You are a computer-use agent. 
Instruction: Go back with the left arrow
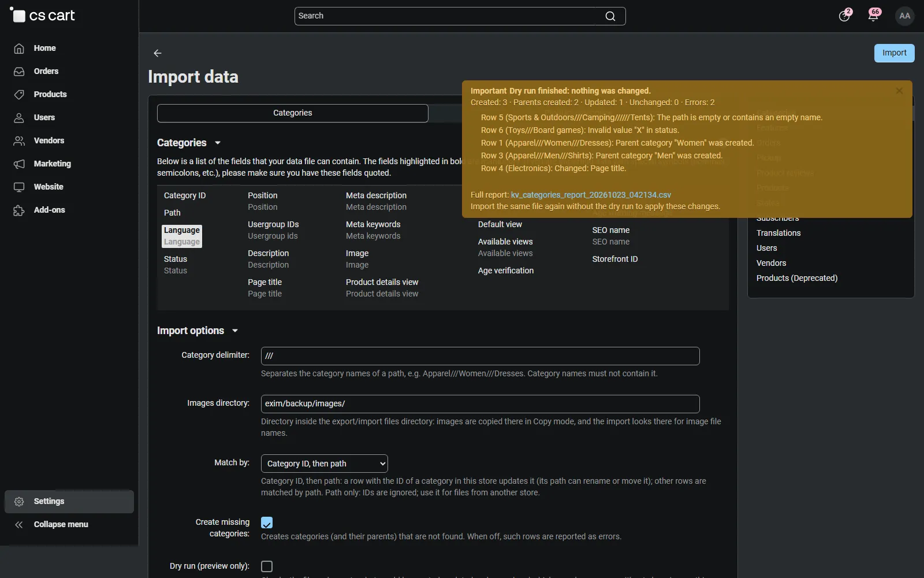pyautogui.click(x=158, y=53)
